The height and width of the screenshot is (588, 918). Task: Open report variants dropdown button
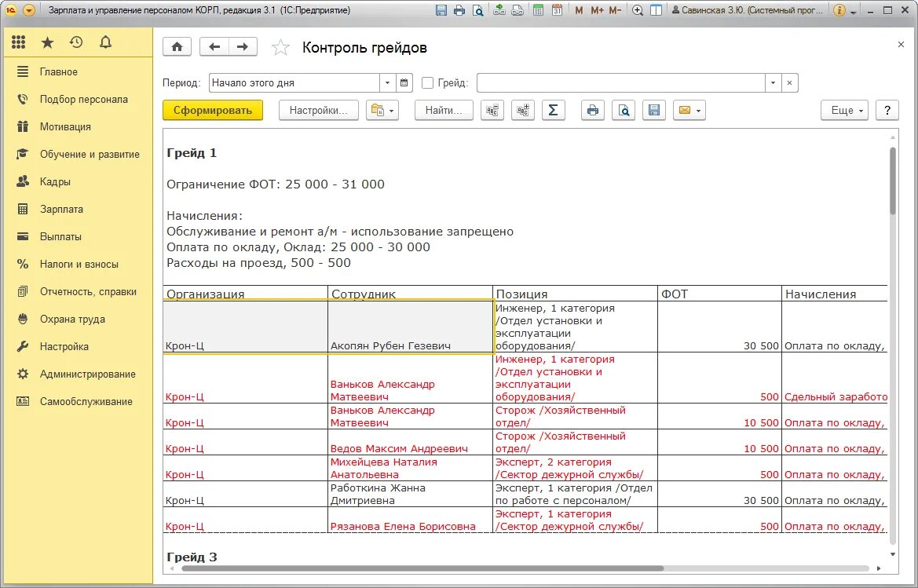(382, 110)
